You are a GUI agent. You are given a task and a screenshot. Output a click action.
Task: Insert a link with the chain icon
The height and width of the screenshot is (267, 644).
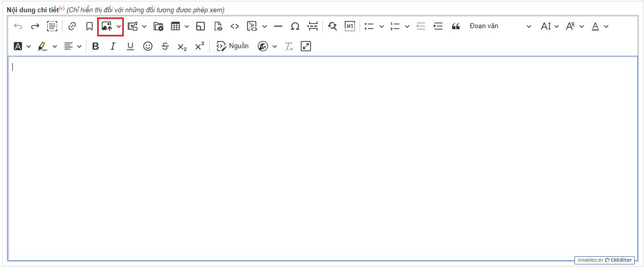coord(72,26)
